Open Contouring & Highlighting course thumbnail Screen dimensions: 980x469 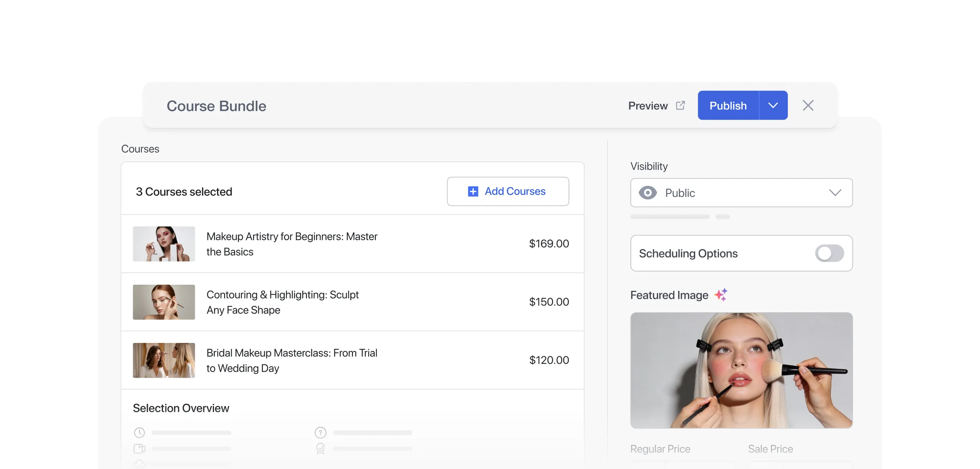click(164, 302)
